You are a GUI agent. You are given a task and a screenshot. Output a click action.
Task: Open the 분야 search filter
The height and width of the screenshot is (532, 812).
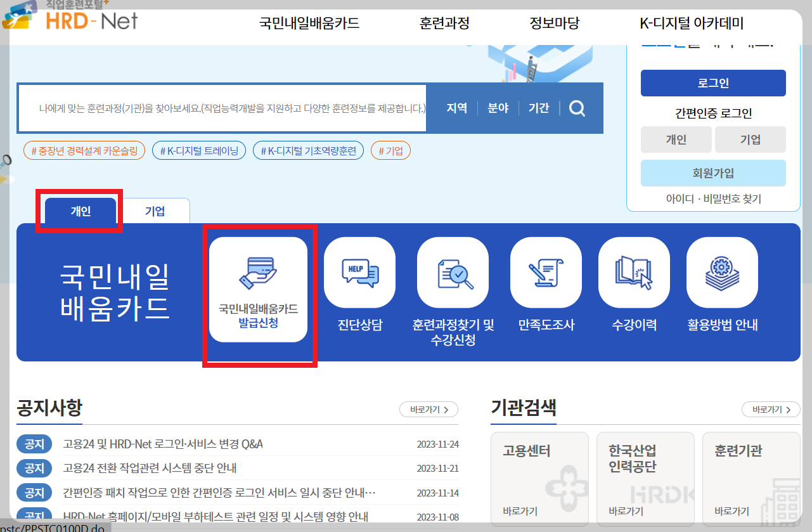[498, 108]
